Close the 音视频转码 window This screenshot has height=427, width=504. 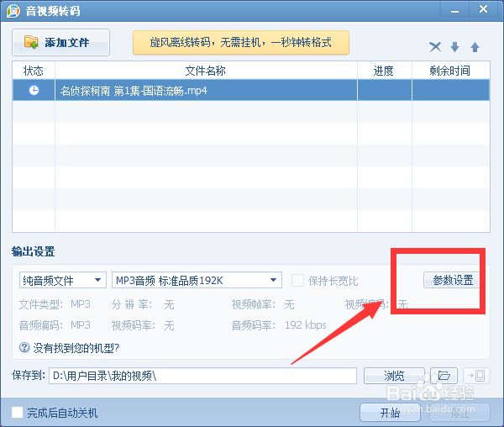pyautogui.click(x=483, y=9)
